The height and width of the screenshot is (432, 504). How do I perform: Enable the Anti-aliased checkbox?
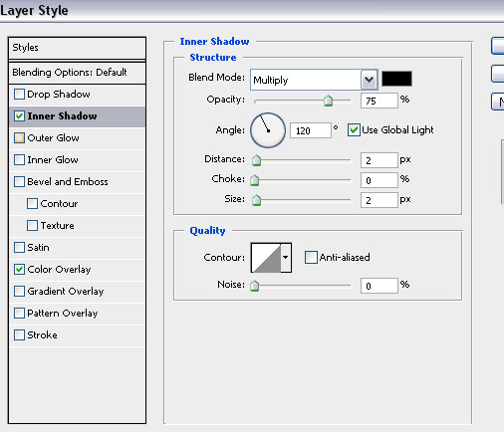point(311,257)
